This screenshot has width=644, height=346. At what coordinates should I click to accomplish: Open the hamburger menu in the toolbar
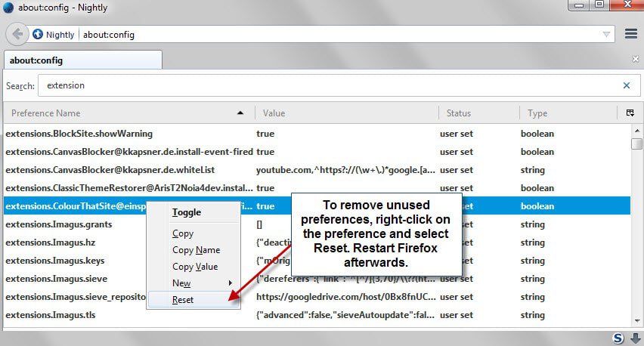(631, 34)
